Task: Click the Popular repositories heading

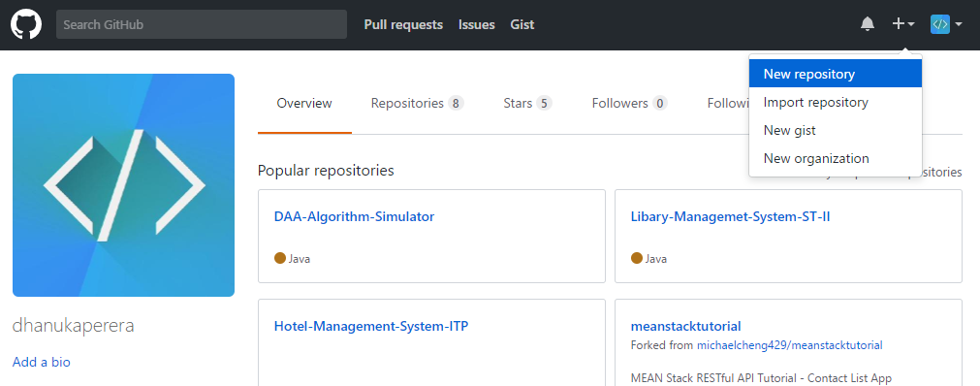Action: tap(326, 170)
